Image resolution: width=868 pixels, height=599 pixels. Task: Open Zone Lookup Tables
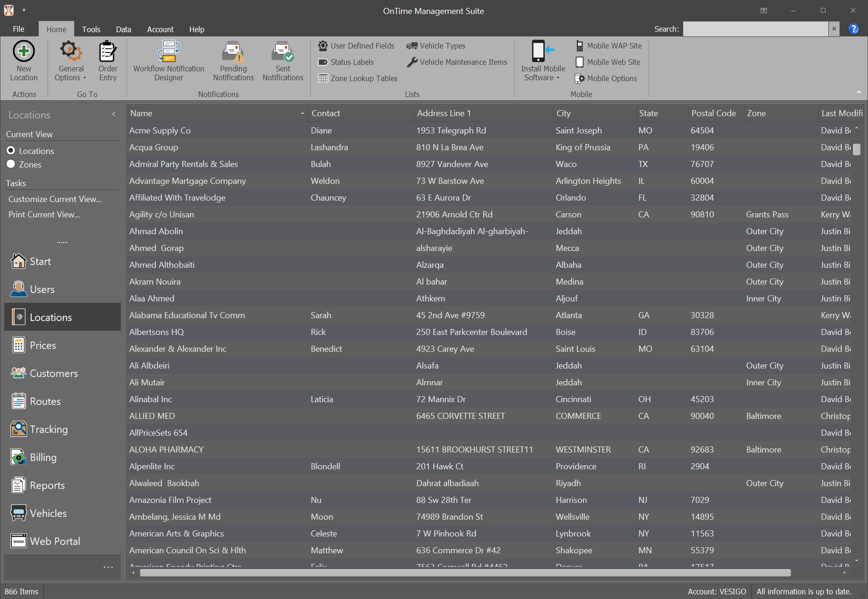coord(358,78)
